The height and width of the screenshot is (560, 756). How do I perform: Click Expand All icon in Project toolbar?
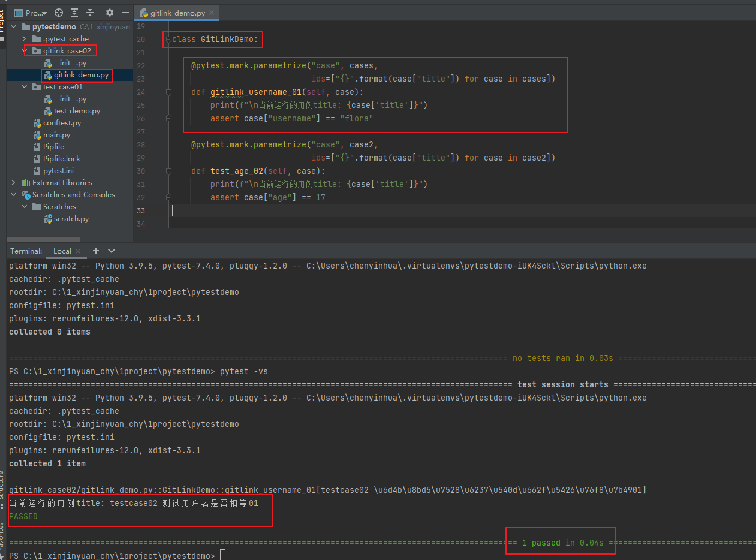[74, 13]
